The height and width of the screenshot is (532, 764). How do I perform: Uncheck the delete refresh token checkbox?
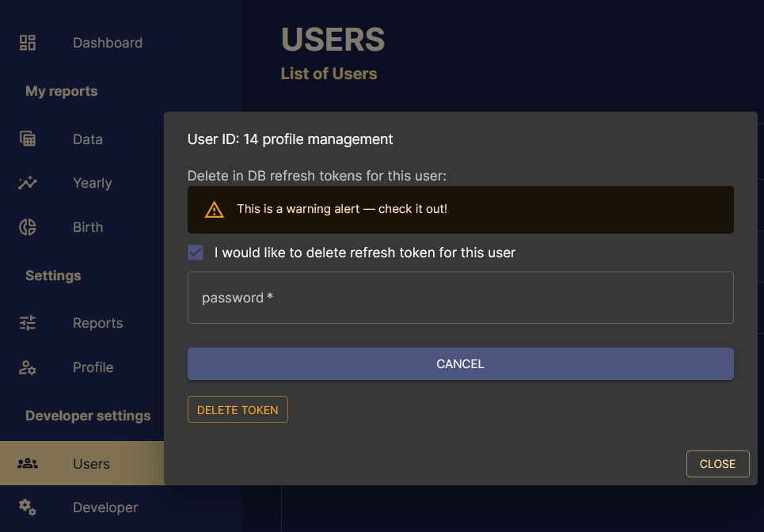pyautogui.click(x=195, y=252)
